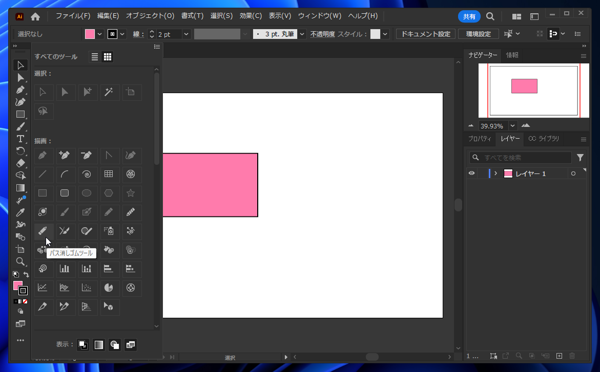Viewport: 600px width, 372px height.
Task: Select the Add Anchor Point pen tool
Action: click(x=65, y=155)
